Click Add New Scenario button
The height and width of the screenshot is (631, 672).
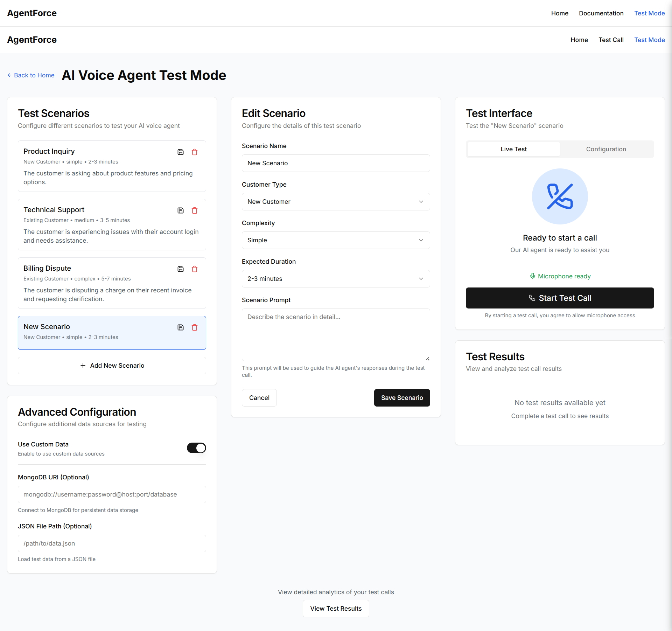112,366
